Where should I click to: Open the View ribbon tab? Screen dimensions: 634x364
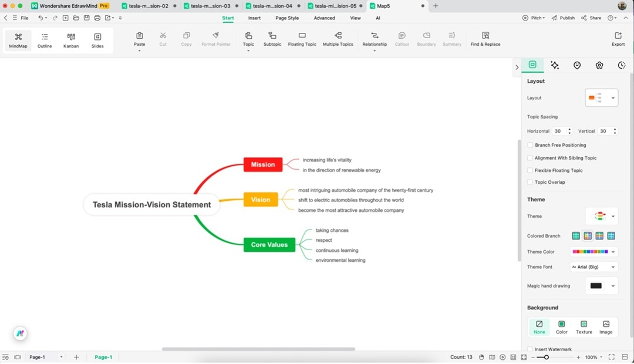[355, 18]
